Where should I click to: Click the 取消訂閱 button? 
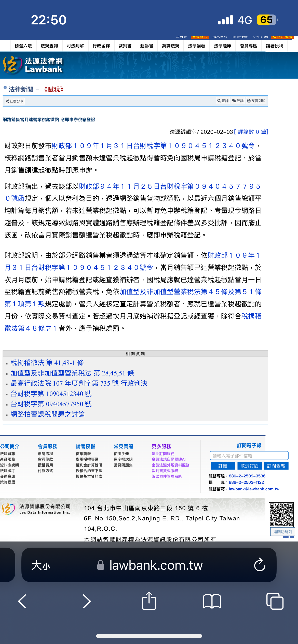pos(249,466)
